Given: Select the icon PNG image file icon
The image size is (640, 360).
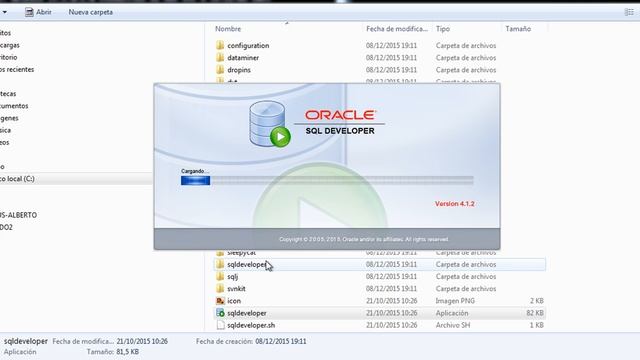Looking at the screenshot, I should point(220,301).
